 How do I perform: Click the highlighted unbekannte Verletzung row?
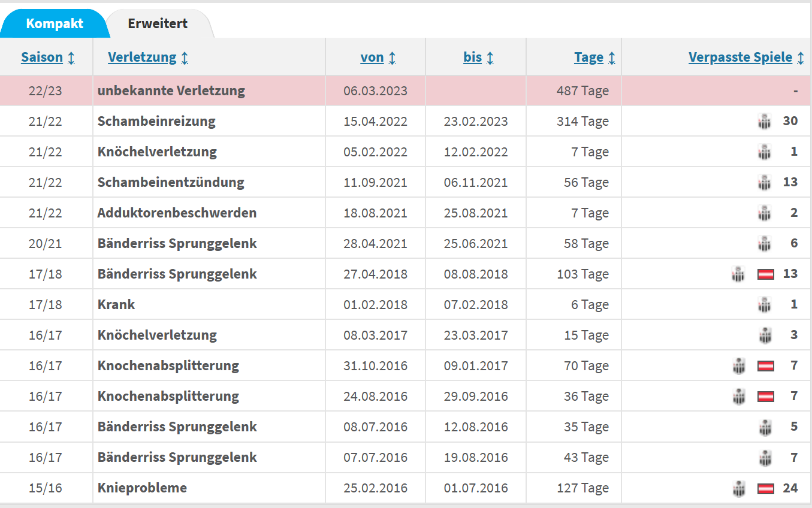coord(171,91)
